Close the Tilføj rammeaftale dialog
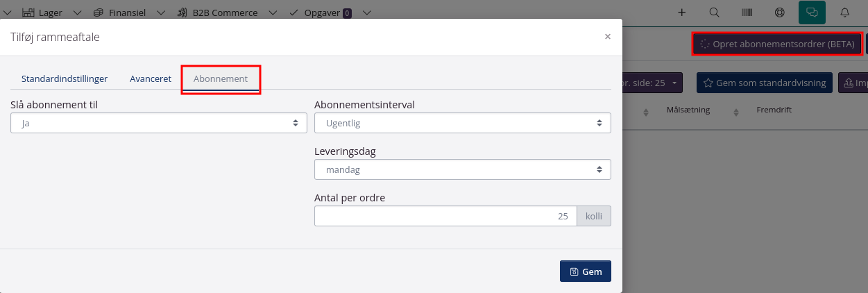The image size is (868, 293). (x=608, y=37)
